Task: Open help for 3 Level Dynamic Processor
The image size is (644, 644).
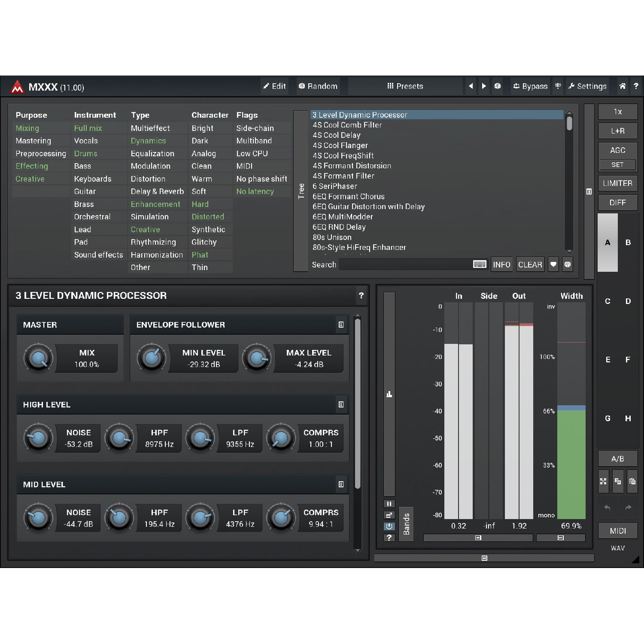Action: point(361,295)
